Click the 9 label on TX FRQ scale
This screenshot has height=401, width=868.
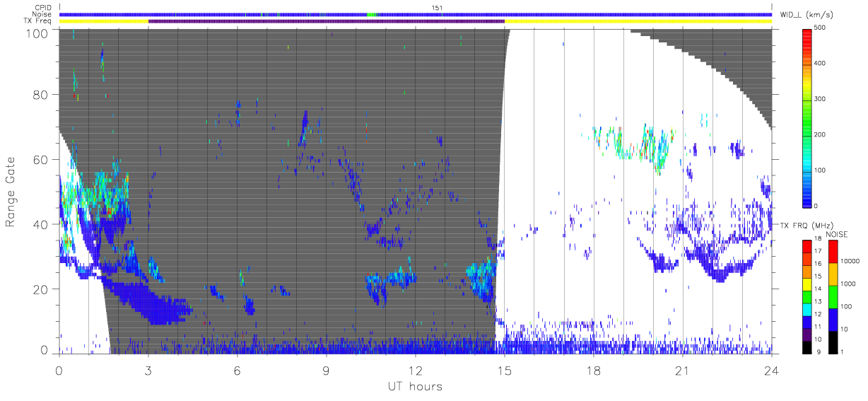[x=817, y=351]
